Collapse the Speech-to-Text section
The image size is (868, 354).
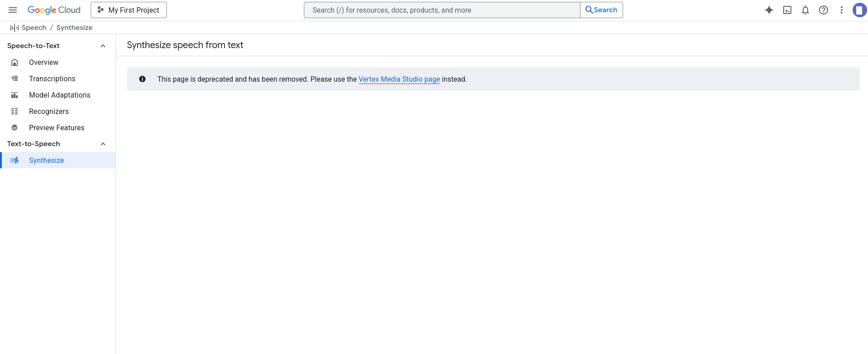coord(103,46)
